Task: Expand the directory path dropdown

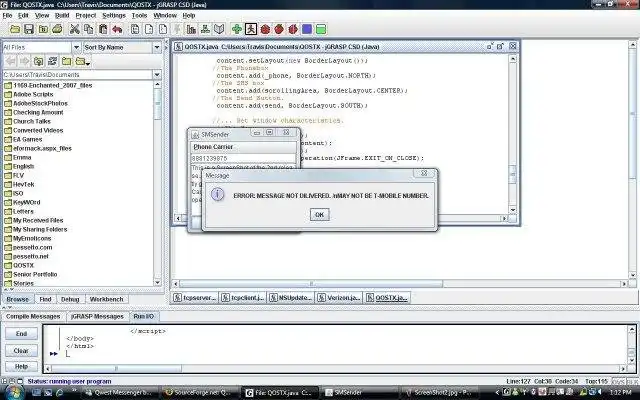Action: (x=157, y=75)
